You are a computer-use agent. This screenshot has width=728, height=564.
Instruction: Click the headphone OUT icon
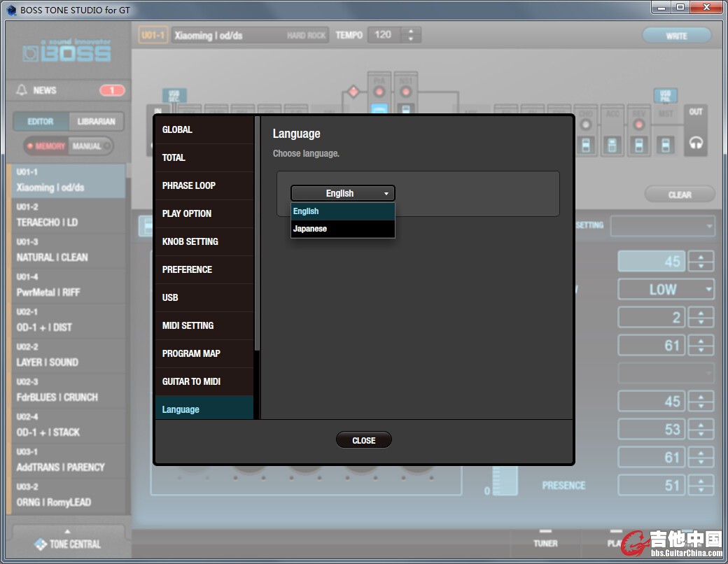[695, 143]
